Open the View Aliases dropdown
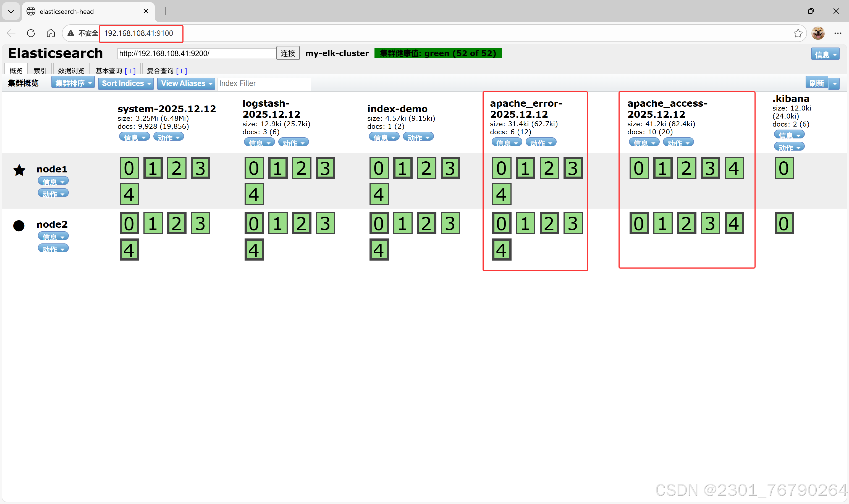The height and width of the screenshot is (504, 849). [x=186, y=83]
